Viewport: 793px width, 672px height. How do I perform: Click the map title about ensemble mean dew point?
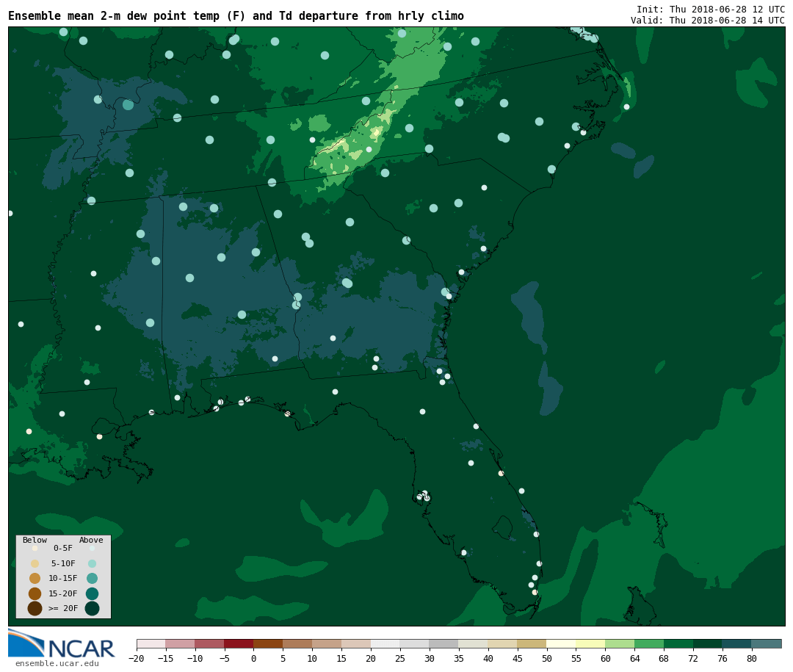click(x=236, y=16)
